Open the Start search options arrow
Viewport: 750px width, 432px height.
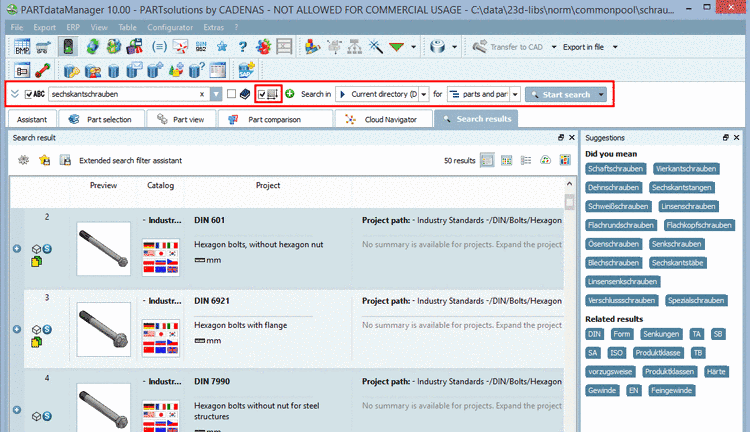click(x=601, y=94)
